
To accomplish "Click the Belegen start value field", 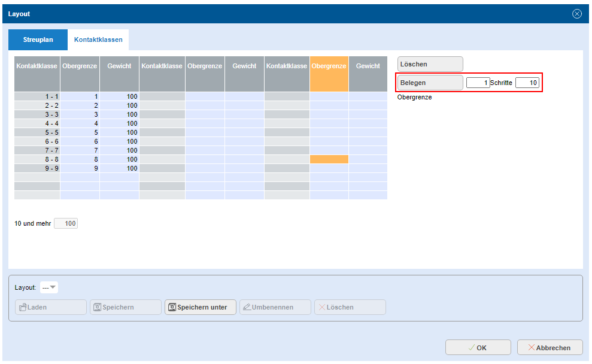I will [478, 83].
